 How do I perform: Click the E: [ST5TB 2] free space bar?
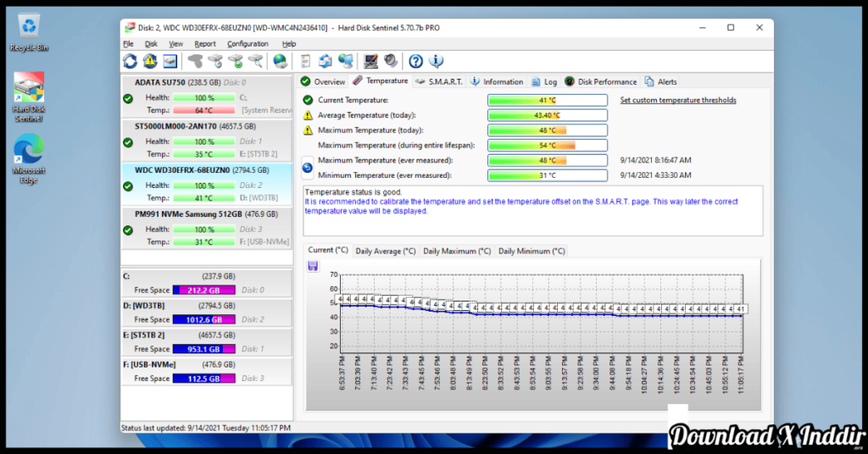point(203,349)
